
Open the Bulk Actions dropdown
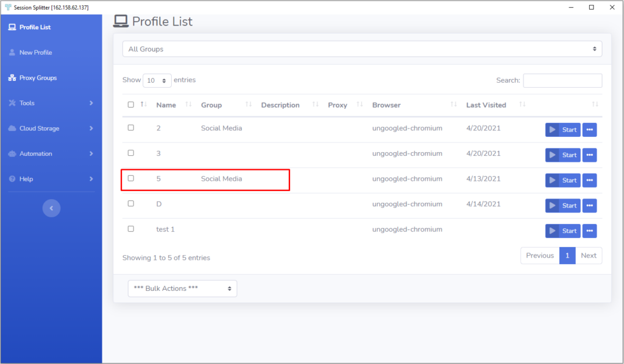tap(182, 289)
